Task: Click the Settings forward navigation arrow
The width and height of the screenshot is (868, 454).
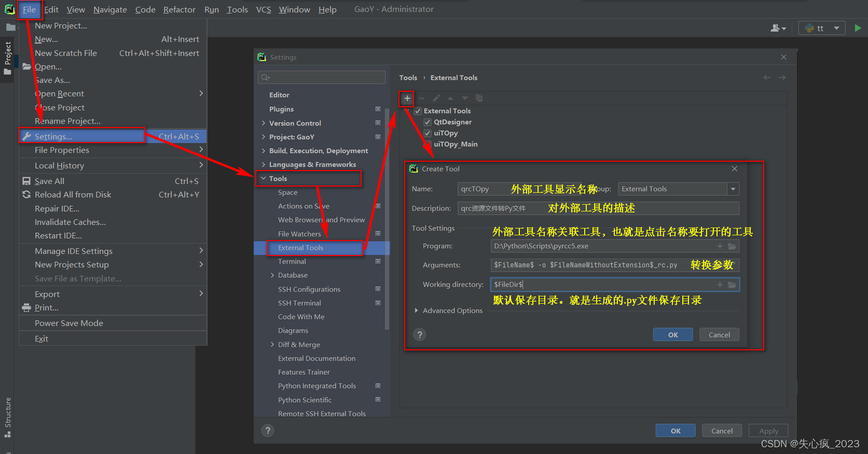Action: point(782,78)
